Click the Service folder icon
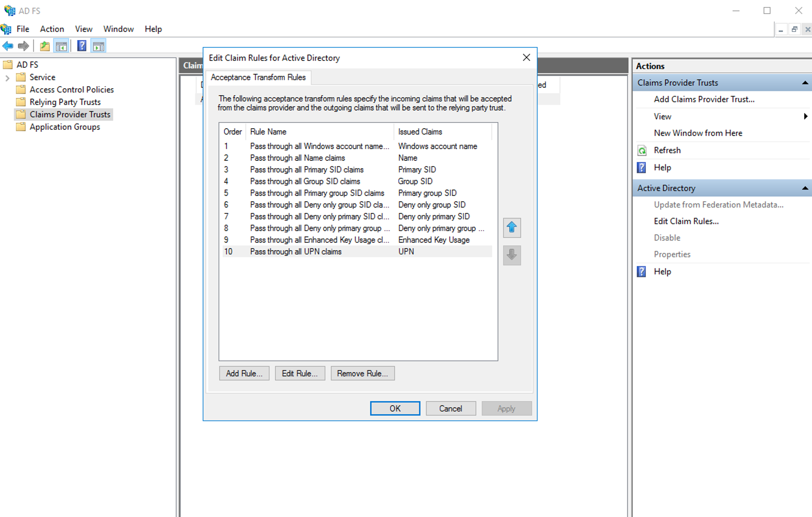Image resolution: width=812 pixels, height=517 pixels. click(x=21, y=77)
